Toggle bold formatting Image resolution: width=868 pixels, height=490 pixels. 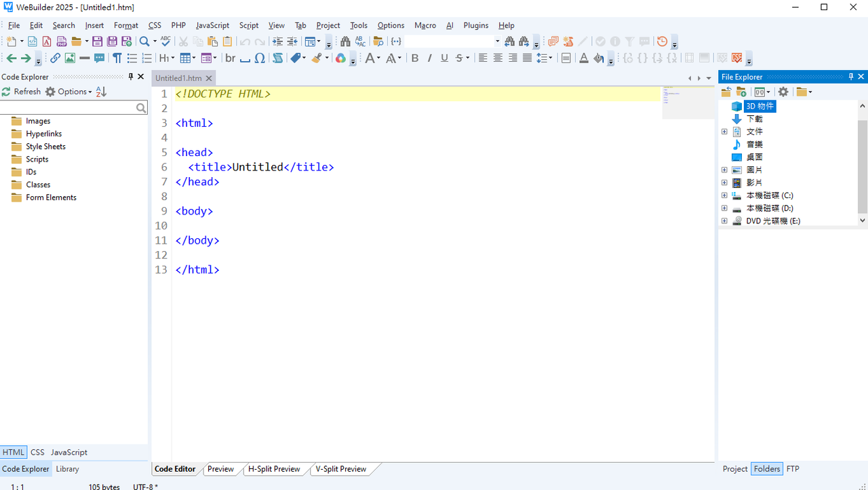point(415,58)
